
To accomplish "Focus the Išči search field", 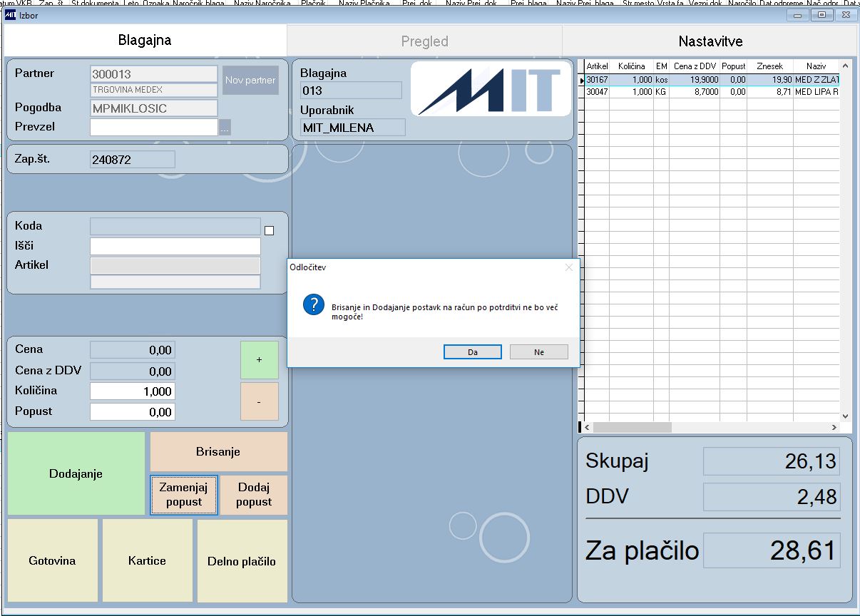I will 175,246.
